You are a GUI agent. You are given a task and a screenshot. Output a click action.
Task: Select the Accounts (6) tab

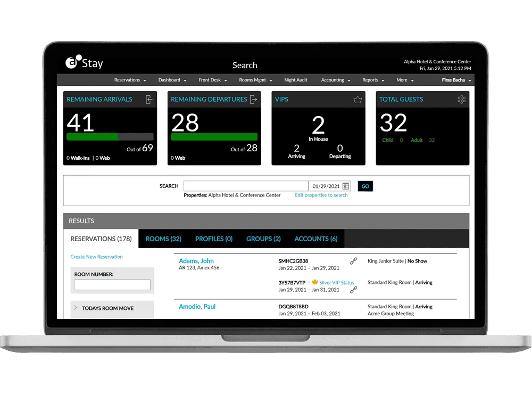tap(315, 239)
